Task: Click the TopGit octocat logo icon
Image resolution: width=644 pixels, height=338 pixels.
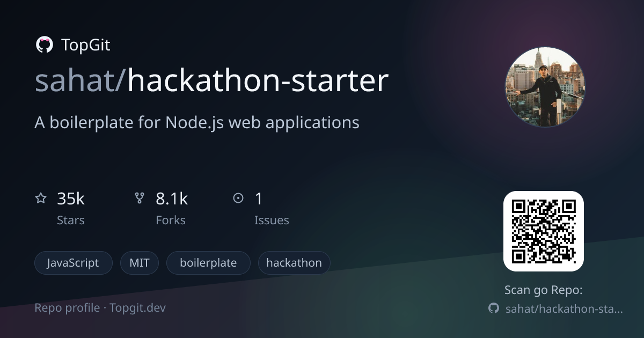Action: point(44,45)
